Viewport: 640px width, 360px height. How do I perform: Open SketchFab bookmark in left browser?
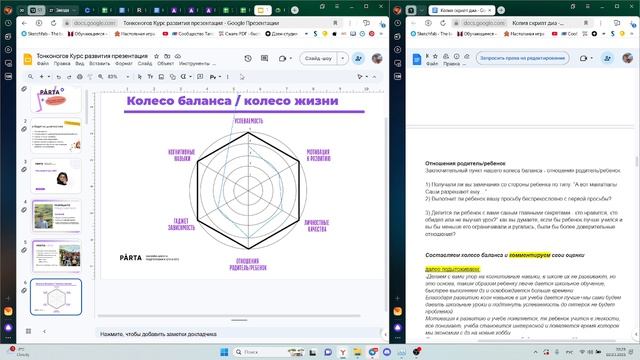(41, 33)
